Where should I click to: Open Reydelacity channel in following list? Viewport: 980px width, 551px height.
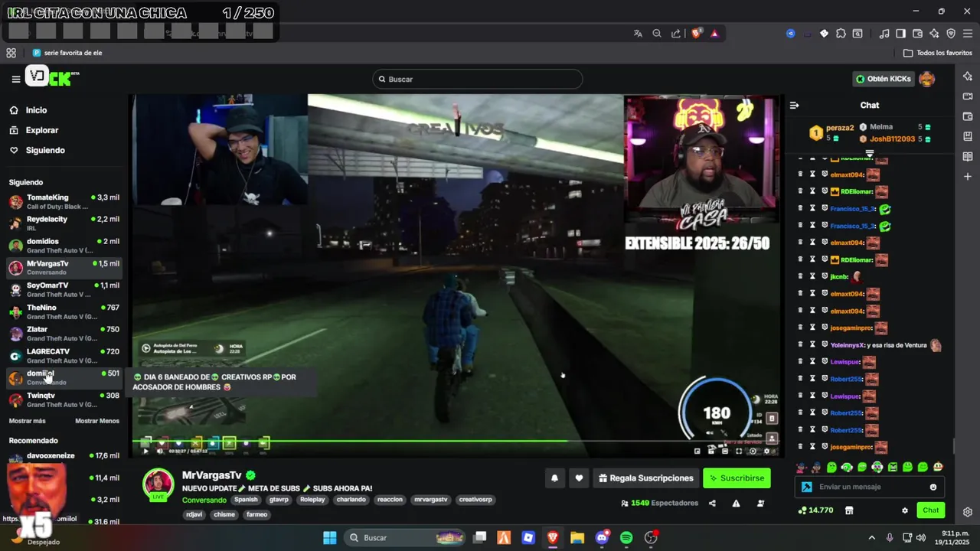(x=64, y=223)
